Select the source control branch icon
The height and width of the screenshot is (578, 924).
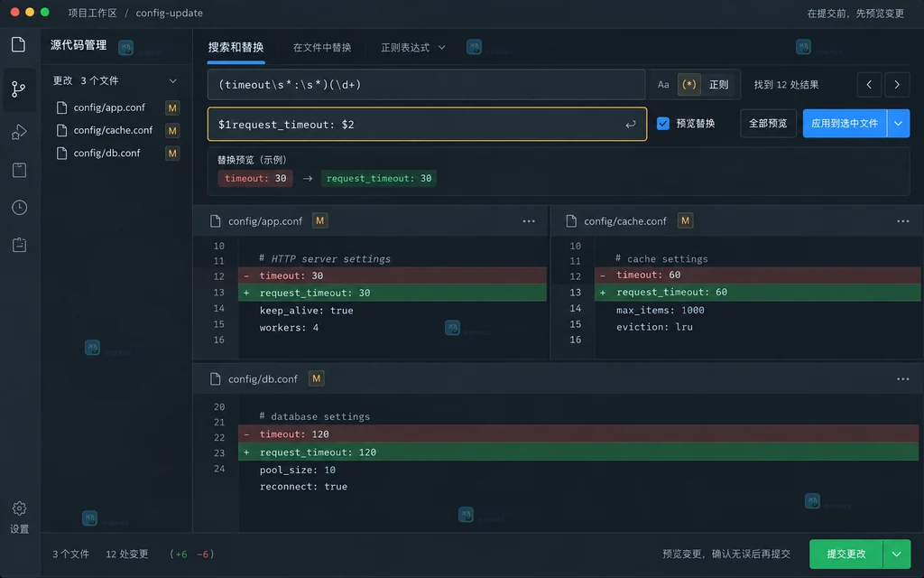tap(18, 89)
